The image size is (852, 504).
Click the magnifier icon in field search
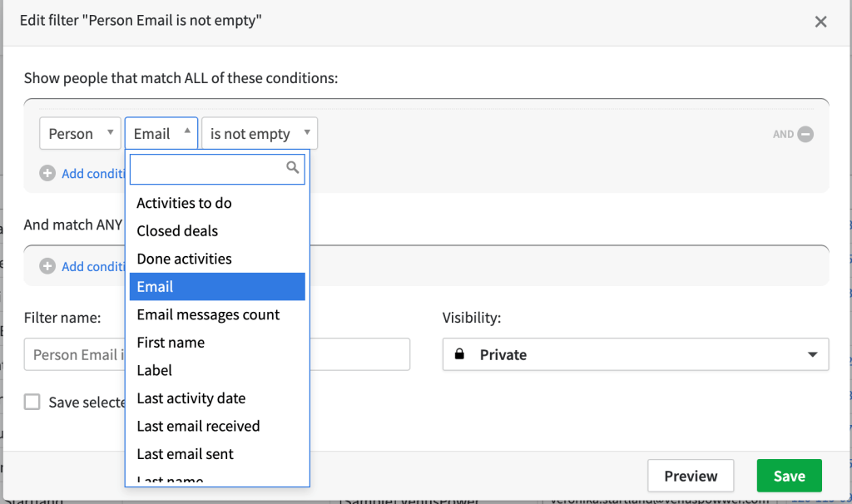tap(292, 168)
